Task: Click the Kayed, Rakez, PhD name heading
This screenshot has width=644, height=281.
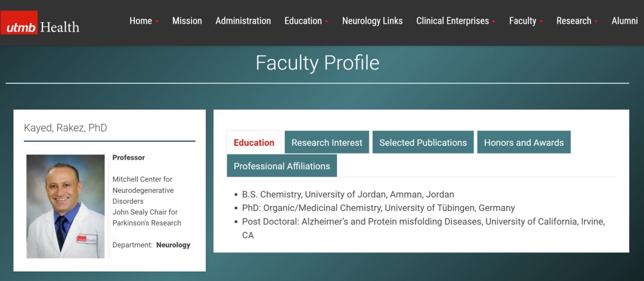Action: [66, 128]
